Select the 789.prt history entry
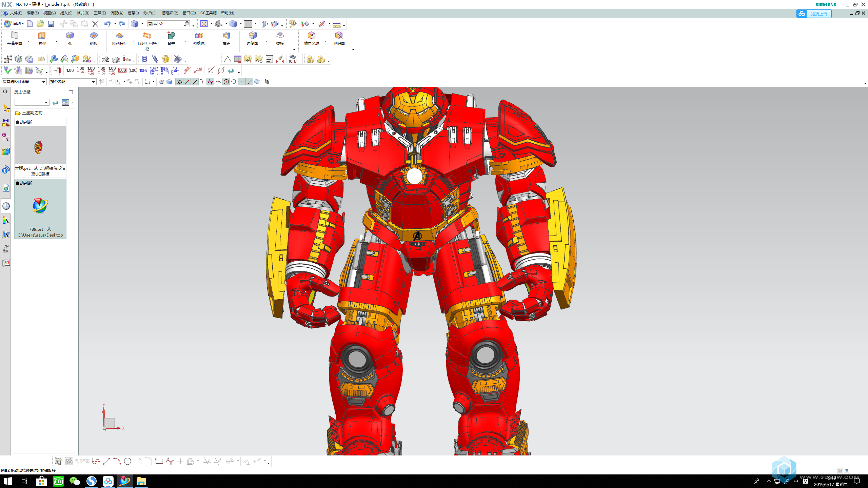The image size is (868, 488). [x=40, y=209]
